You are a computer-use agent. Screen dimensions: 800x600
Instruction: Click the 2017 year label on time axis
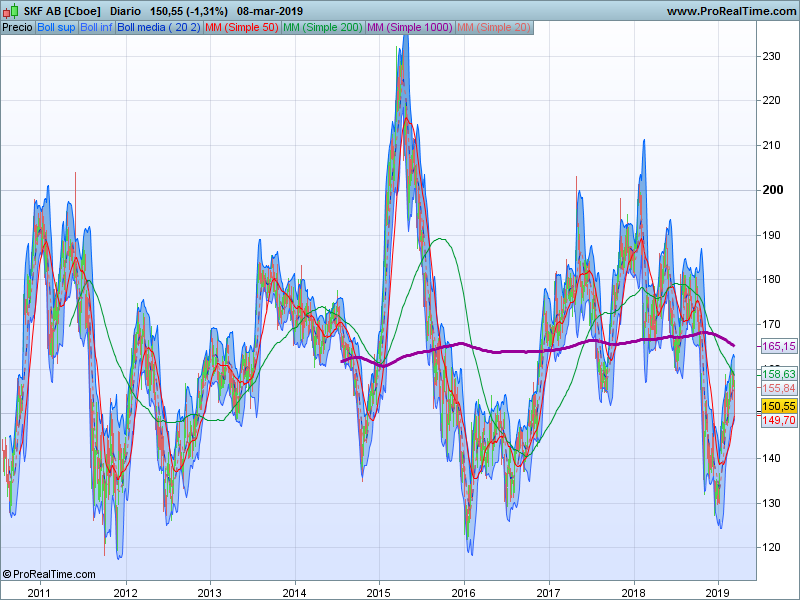click(x=548, y=593)
